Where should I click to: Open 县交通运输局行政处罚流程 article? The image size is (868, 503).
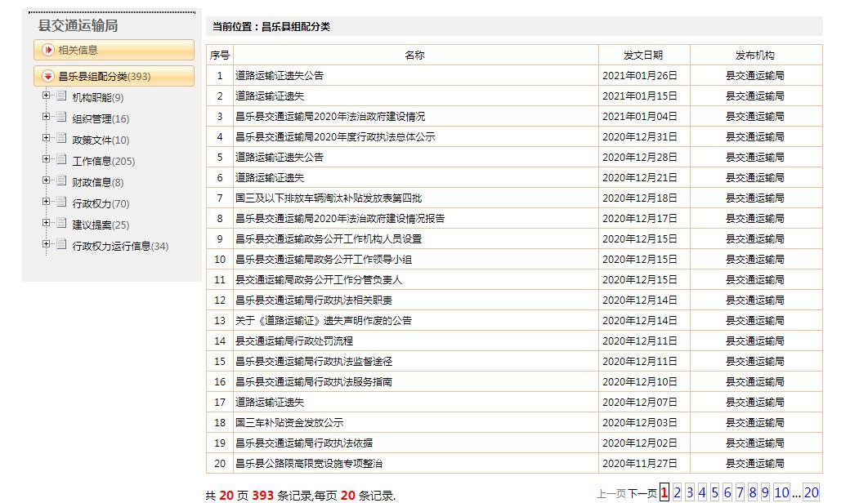[x=294, y=341]
